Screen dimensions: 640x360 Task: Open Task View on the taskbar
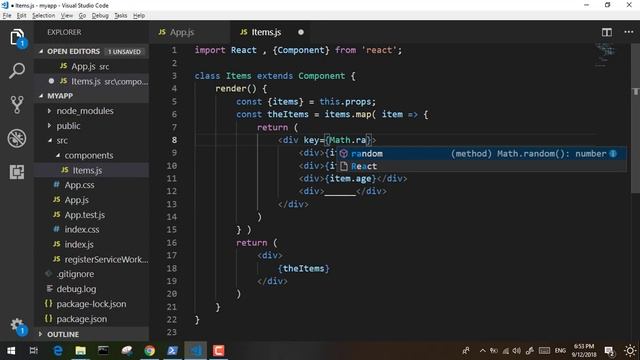point(34,351)
